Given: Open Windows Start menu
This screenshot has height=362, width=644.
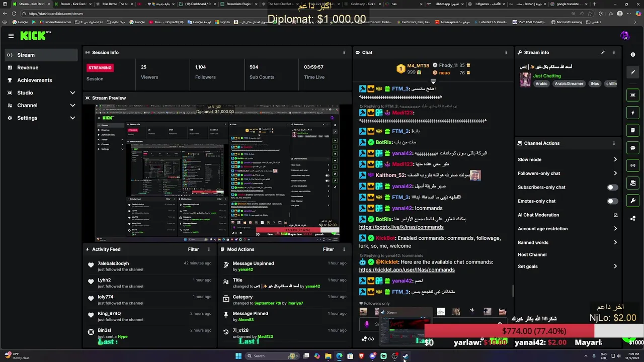Looking at the screenshot, I should coord(238,356).
